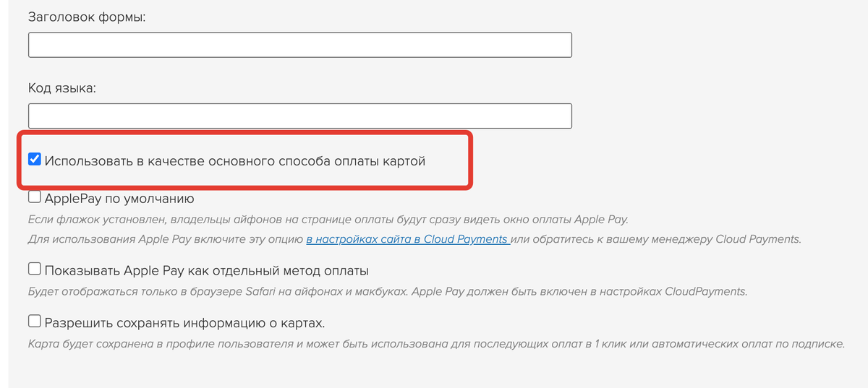The height and width of the screenshot is (388, 868).
Task: Click the "ApplePay по умолчанию" label text
Action: click(119, 198)
